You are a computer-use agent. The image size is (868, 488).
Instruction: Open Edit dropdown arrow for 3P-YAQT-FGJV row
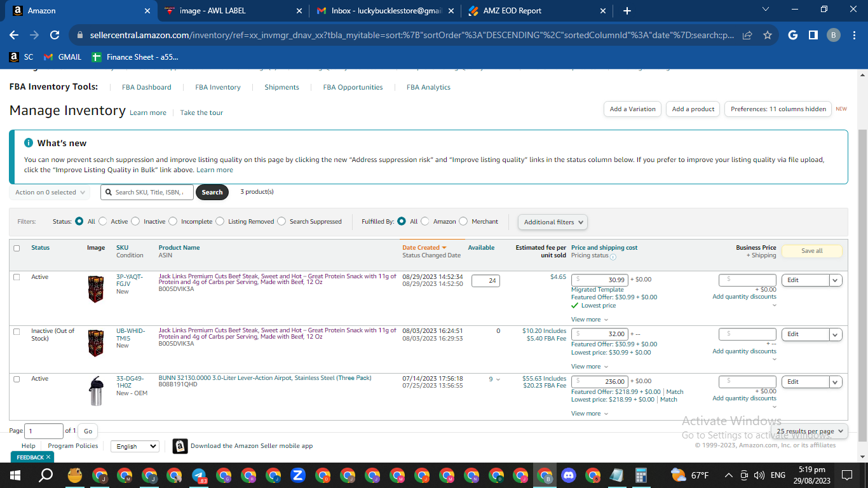pyautogui.click(x=836, y=280)
